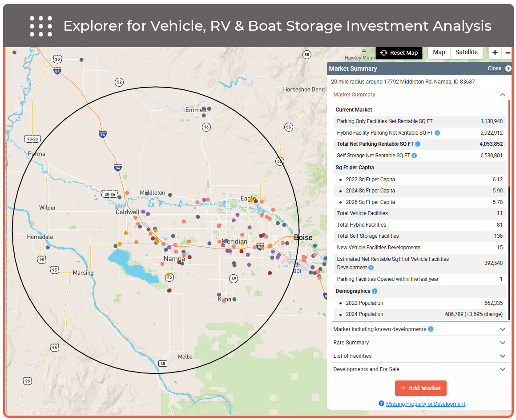This screenshot has width=516, height=420.
Task: Click the Market Summary panel scrollbar
Action: pos(509,249)
